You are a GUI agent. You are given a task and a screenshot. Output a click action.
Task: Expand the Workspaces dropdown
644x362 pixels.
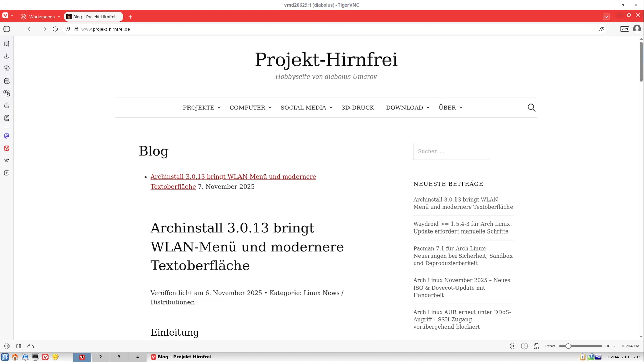[41, 17]
